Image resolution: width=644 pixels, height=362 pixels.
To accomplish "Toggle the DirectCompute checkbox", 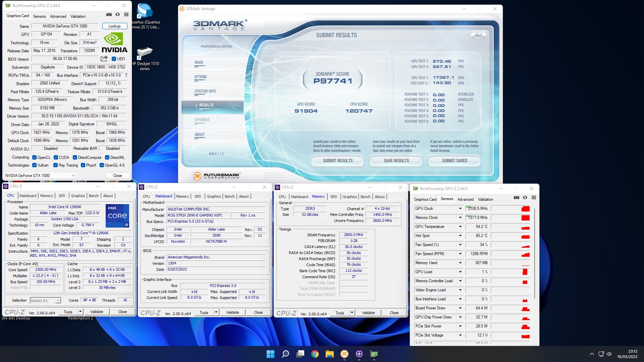I will tap(75, 158).
